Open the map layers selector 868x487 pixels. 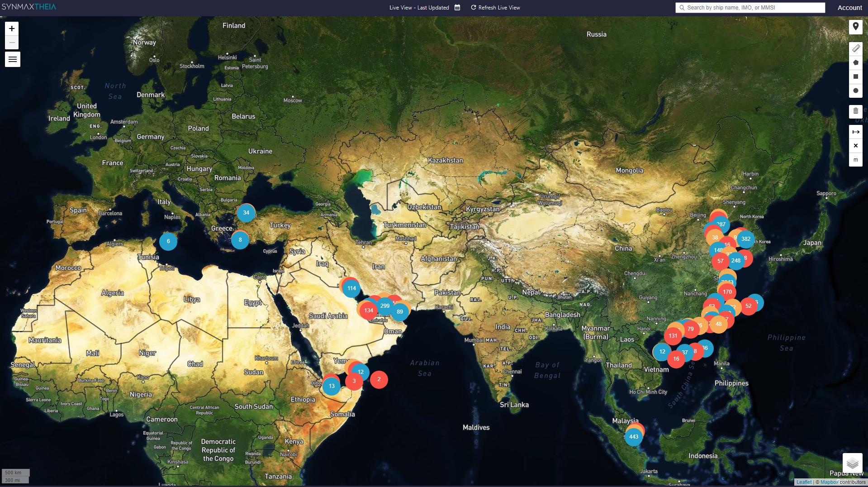tap(852, 463)
